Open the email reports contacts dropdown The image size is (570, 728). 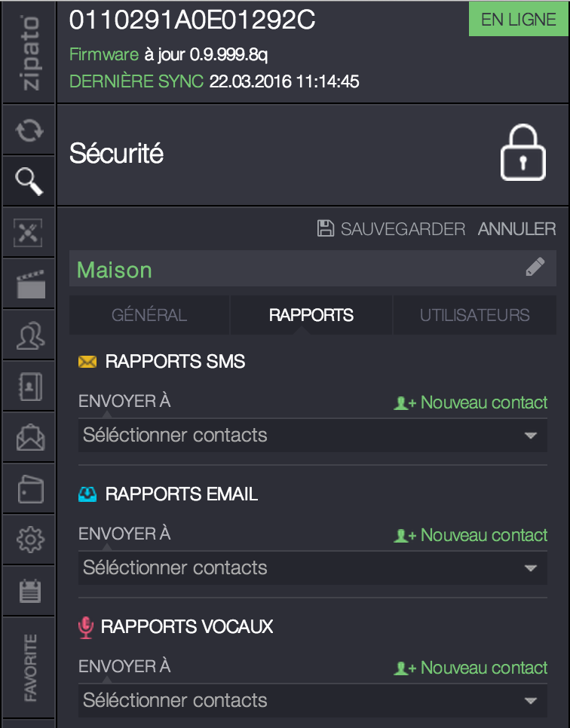(312, 567)
